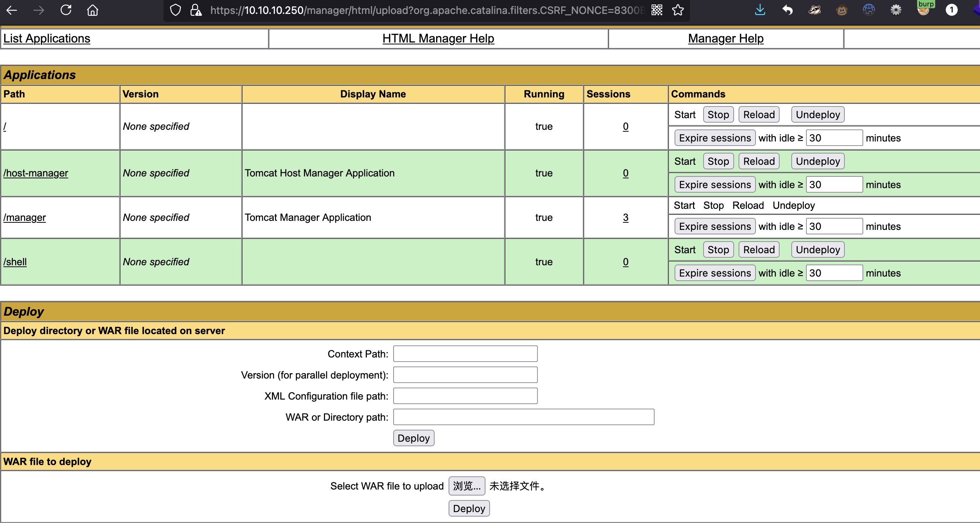980x523 pixels.
Task: Open the Privacy Badger extension icon
Action: (x=814, y=10)
